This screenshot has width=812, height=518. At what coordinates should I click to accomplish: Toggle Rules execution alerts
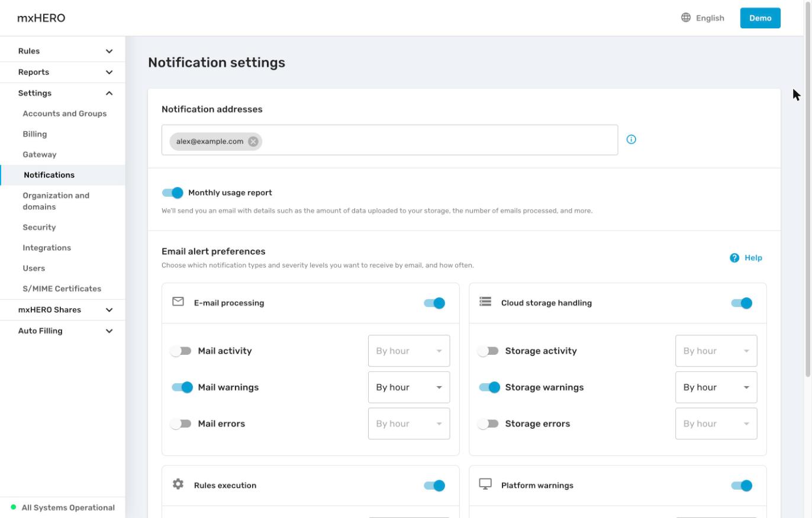coord(434,485)
